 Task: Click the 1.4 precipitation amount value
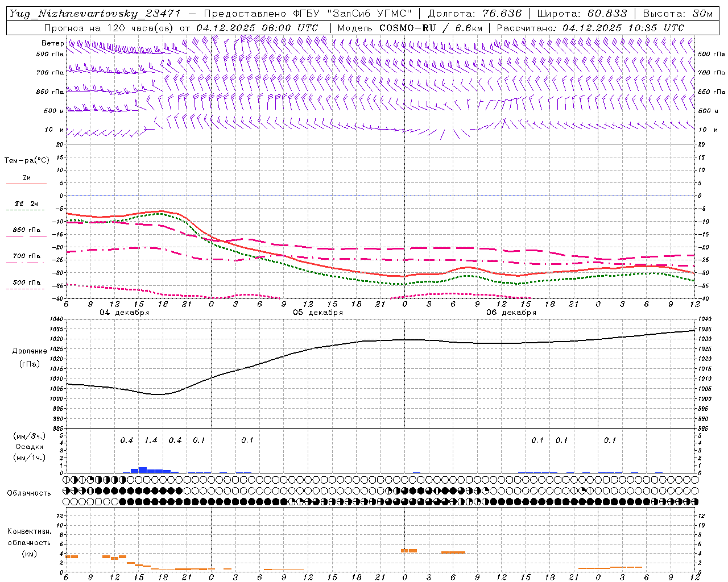point(151,440)
